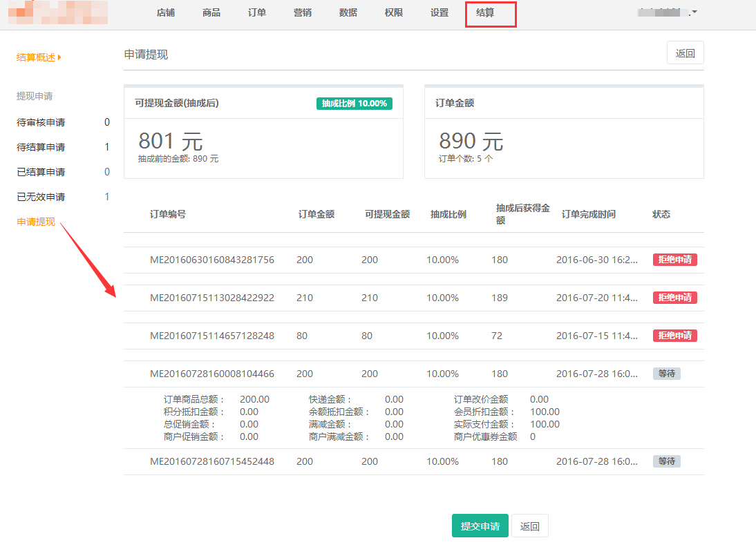View 待审核申请 list in sidebar
756x547 pixels.
(x=41, y=122)
